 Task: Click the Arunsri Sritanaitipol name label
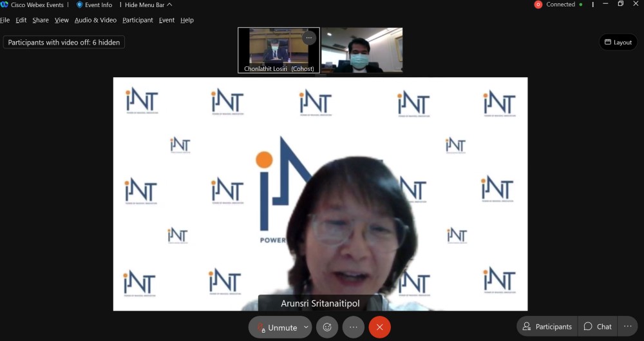tap(320, 303)
